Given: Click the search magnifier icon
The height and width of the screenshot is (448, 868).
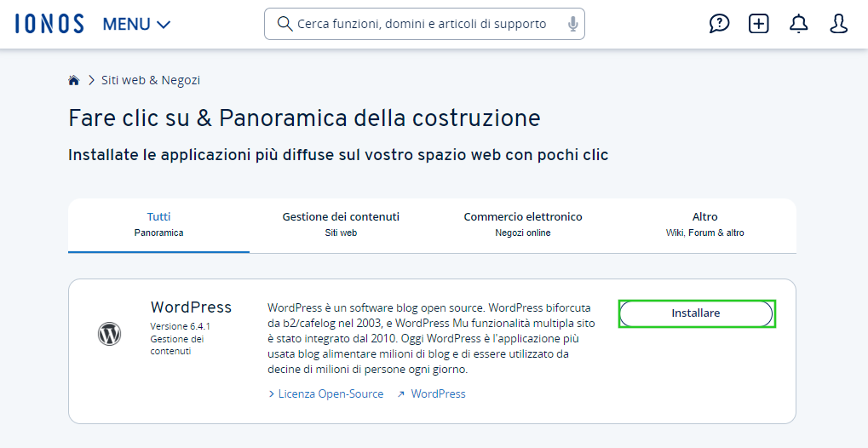Looking at the screenshot, I should click(x=285, y=24).
